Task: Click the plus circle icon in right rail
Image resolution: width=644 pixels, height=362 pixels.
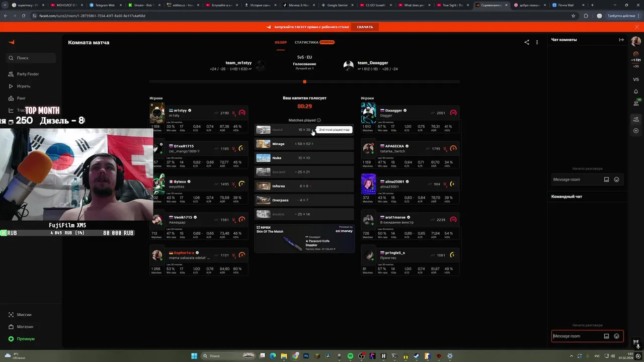Action: point(636,131)
